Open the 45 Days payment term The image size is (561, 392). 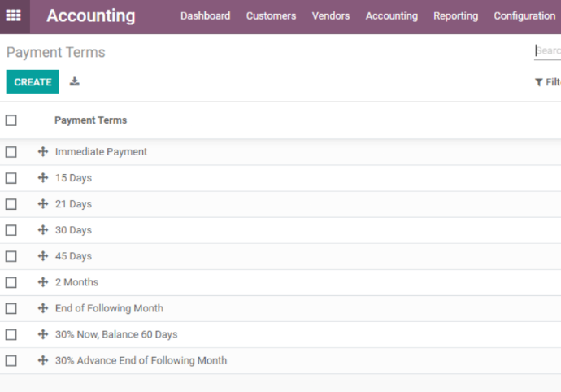click(x=73, y=256)
